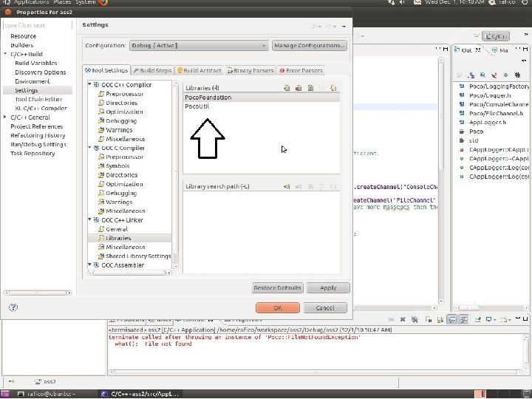
Task: Click Pin Console icon
Action: point(478,319)
